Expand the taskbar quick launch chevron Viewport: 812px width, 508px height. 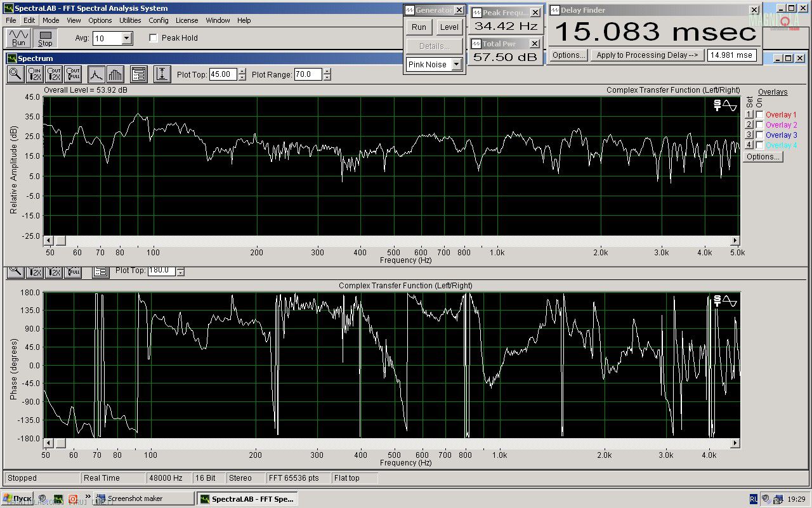[x=88, y=497]
